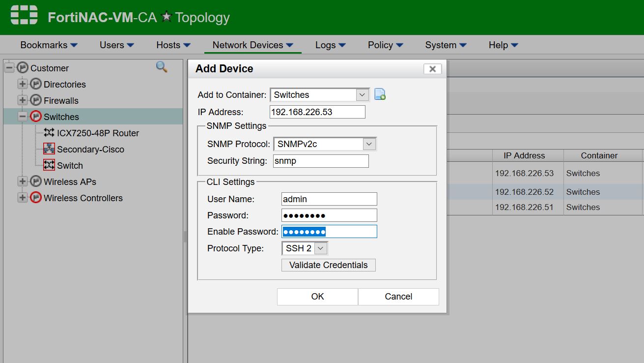
Task: Click the Secondary-Cisco device icon
Action: 49,149
